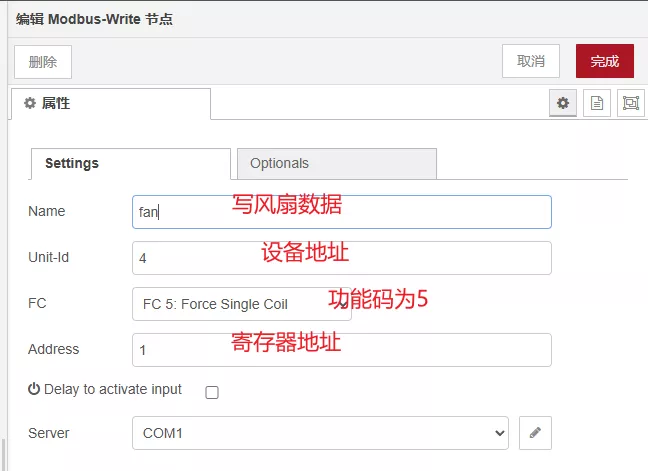
Task: Click the Name field containing fan
Action: click(341, 211)
